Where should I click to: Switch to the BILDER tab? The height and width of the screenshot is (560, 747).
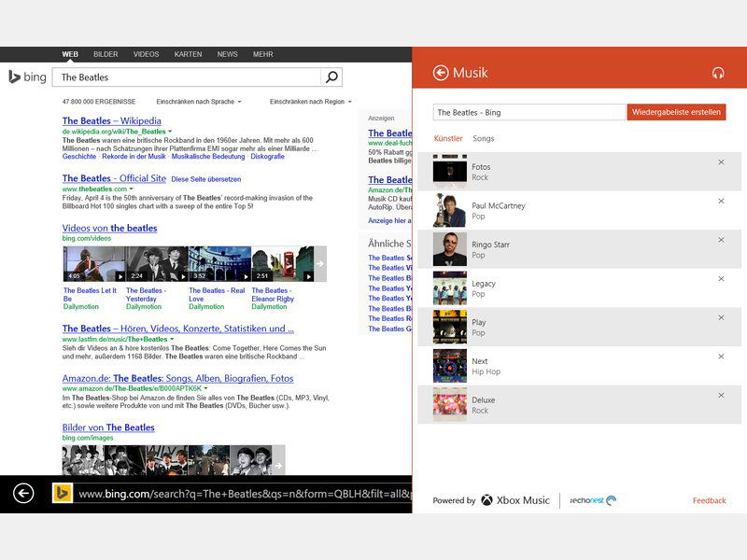(x=106, y=54)
